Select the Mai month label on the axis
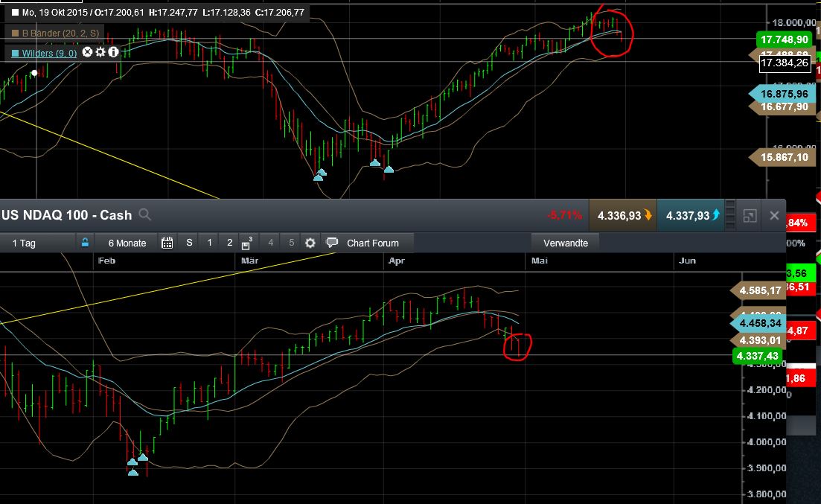The width and height of the screenshot is (821, 504). [539, 261]
